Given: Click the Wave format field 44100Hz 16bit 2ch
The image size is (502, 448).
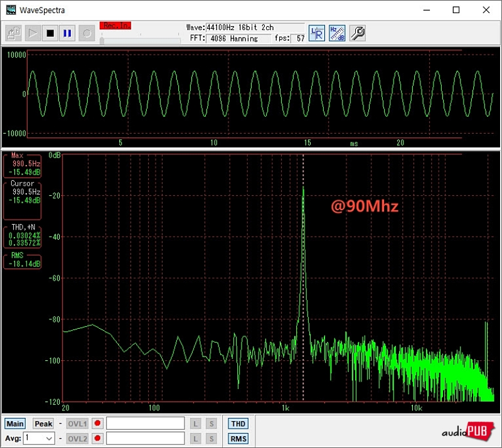Looking at the screenshot, I should point(255,28).
